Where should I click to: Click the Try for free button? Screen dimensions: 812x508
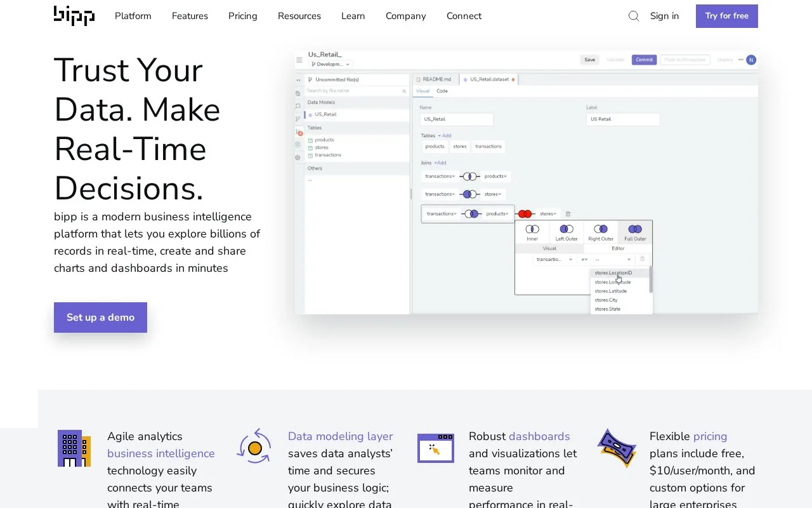point(727,16)
